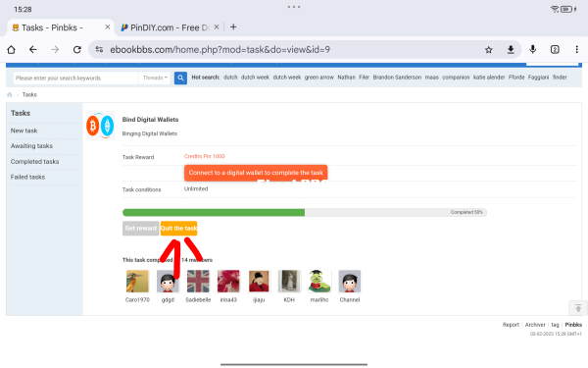
Task: Close the Tasks - Pinbks tab
Action: click(107, 27)
